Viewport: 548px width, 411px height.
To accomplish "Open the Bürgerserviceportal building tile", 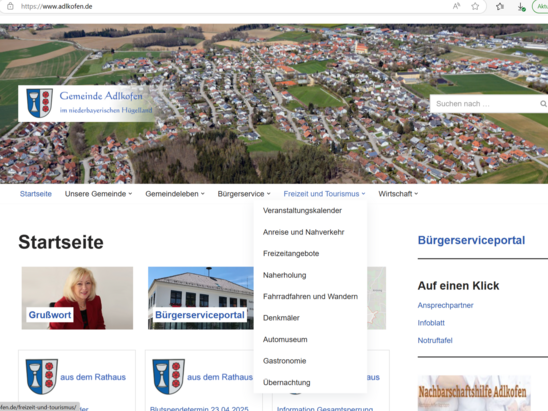I will click(x=201, y=298).
